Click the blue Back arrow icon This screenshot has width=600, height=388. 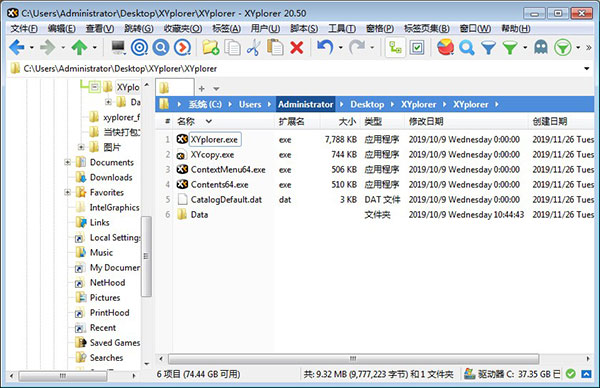coord(17,47)
